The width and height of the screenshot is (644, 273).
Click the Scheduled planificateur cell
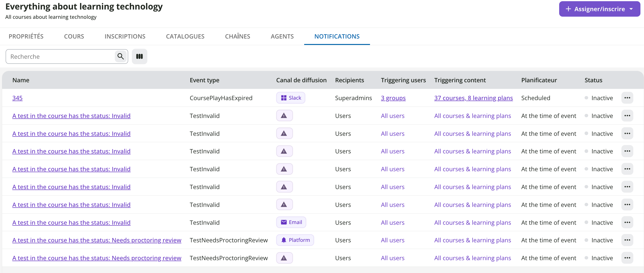(x=535, y=98)
